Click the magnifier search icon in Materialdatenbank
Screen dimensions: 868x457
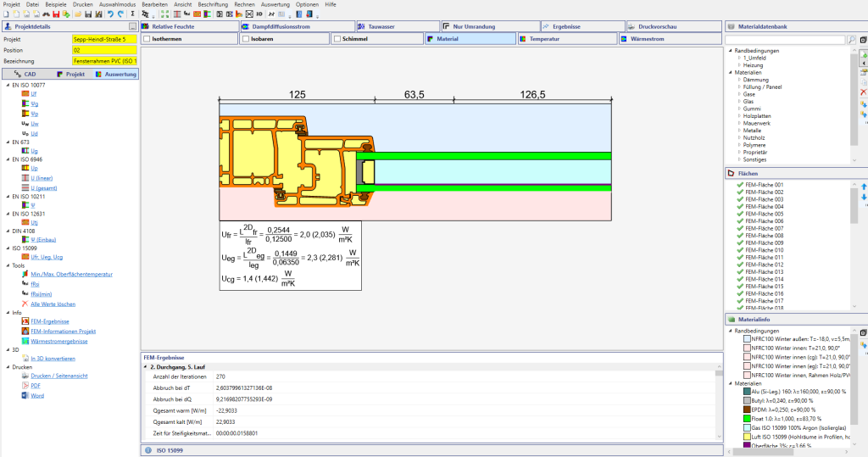point(851,40)
